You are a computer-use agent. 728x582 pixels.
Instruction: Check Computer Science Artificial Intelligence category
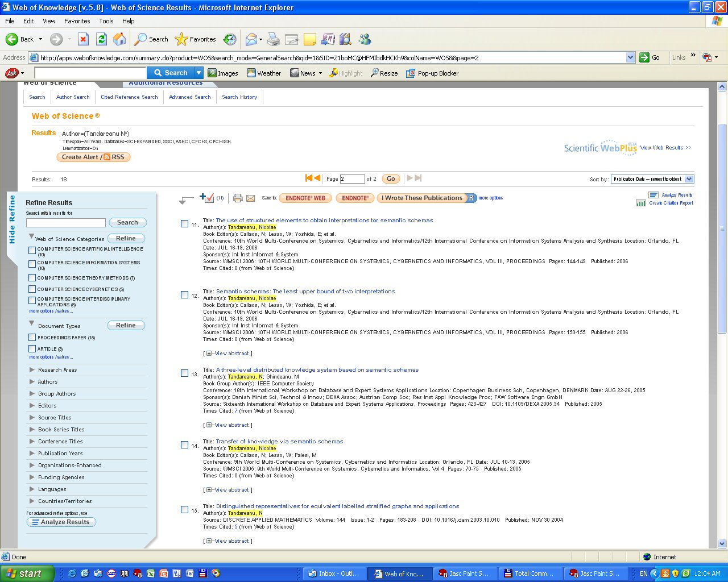(x=32, y=250)
